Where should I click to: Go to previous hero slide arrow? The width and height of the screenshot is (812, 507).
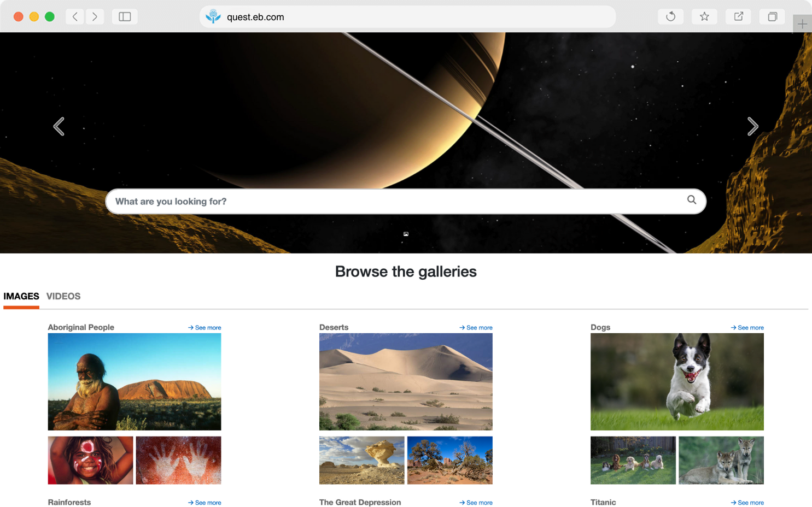(x=59, y=126)
